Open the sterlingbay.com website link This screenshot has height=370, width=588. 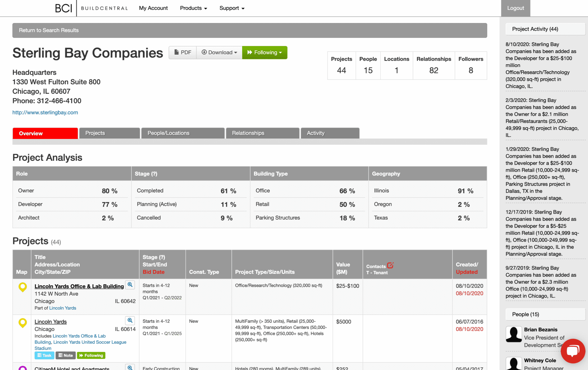pyautogui.click(x=45, y=113)
